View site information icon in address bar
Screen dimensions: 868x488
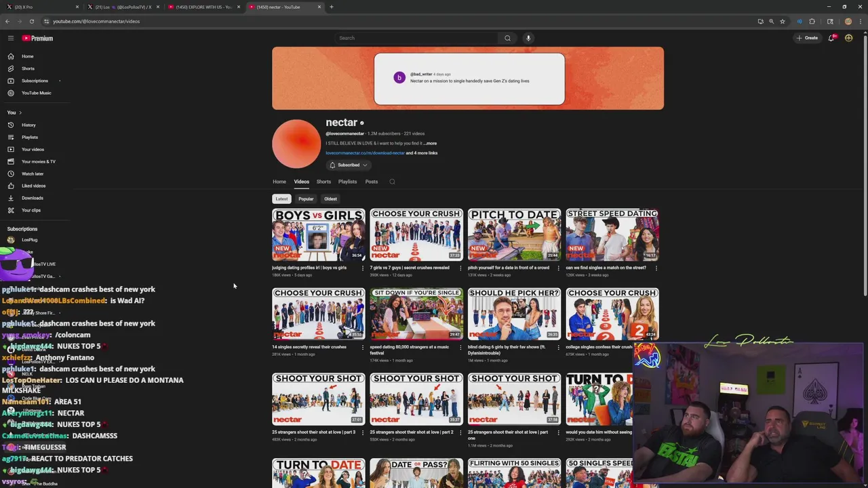coord(46,21)
